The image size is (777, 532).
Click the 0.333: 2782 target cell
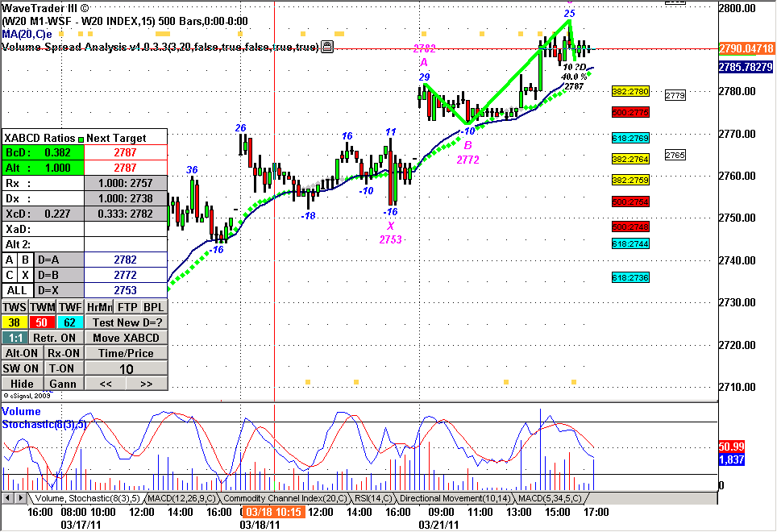coord(126,214)
